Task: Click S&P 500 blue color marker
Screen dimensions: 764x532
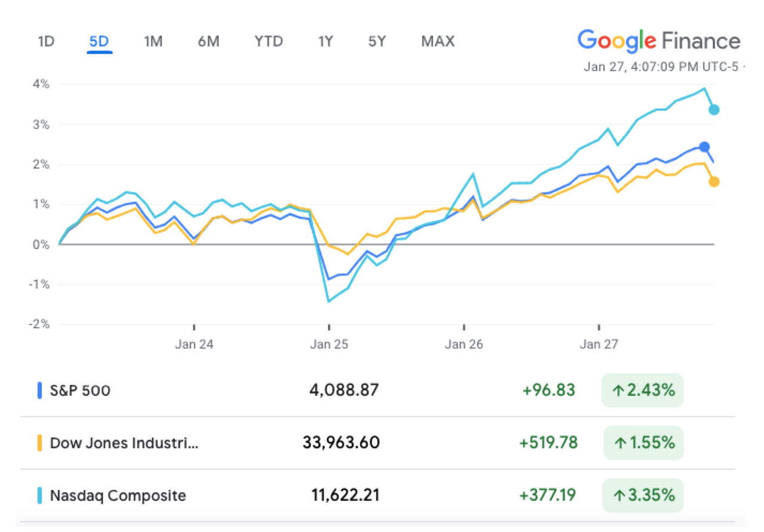Action: click(x=39, y=391)
